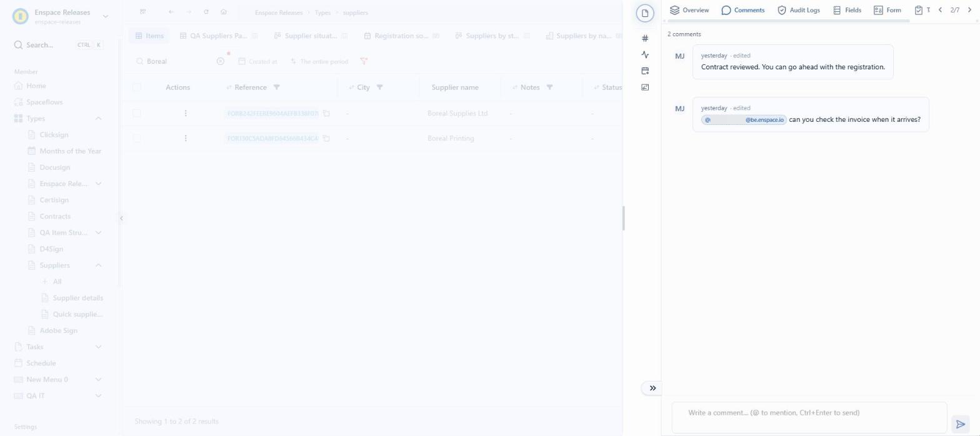The image size is (980, 436).
Task: Copy reference of Boreal Printing row
Action: click(326, 138)
